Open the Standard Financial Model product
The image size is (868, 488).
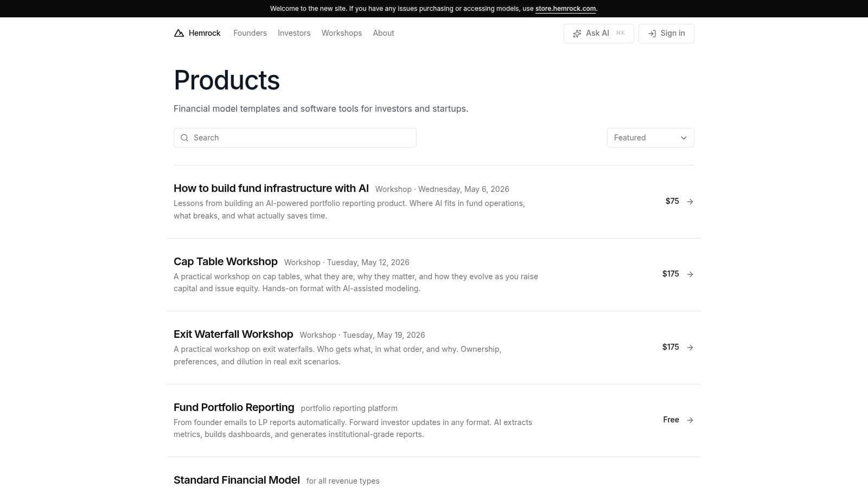(x=237, y=480)
